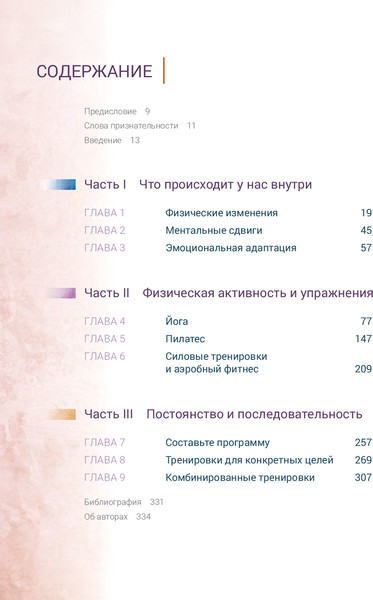
Task: Click the label ГЛАВА 9
Action: click(104, 478)
